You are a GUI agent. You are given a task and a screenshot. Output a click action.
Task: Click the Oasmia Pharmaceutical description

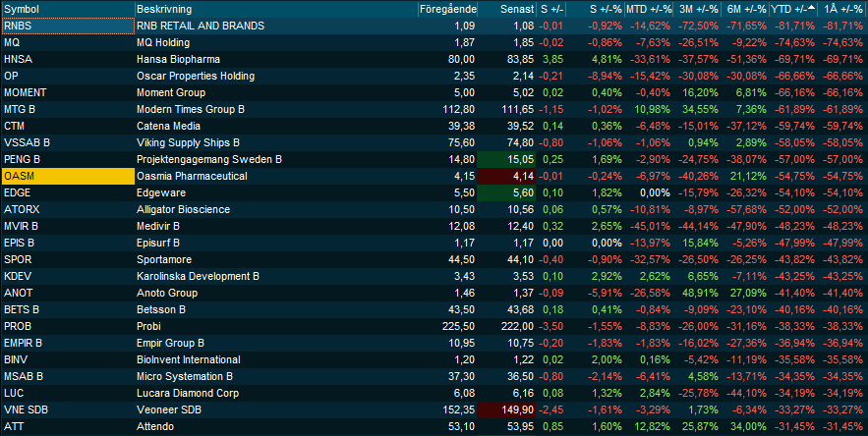(192, 176)
